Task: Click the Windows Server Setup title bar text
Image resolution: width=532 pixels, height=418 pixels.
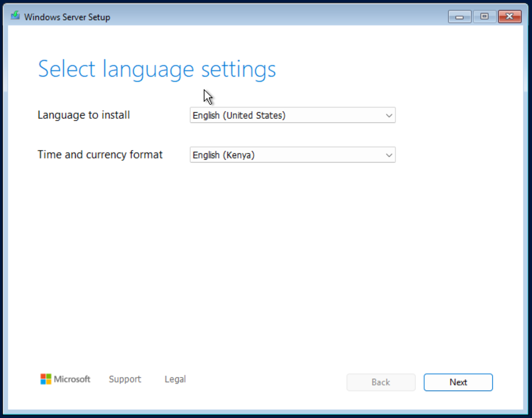Action: pyautogui.click(x=67, y=17)
